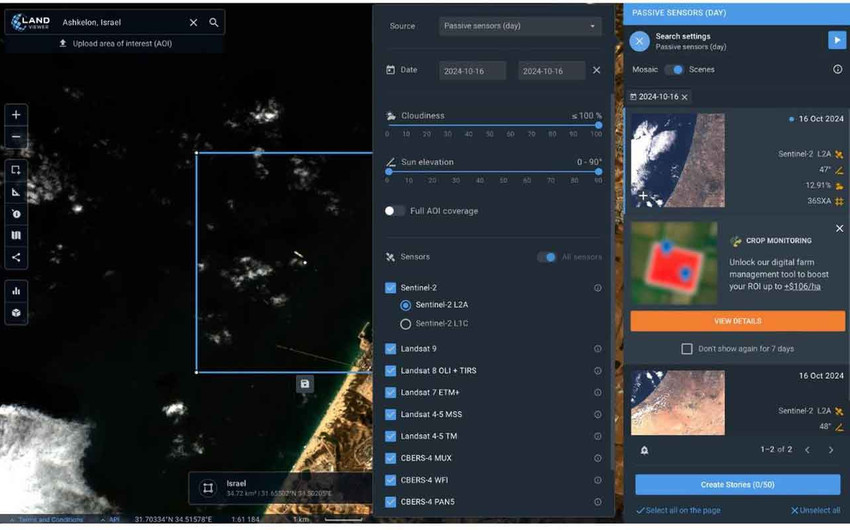Click the blue play arrow button
Screen dimensions: 850x530
coord(836,40)
